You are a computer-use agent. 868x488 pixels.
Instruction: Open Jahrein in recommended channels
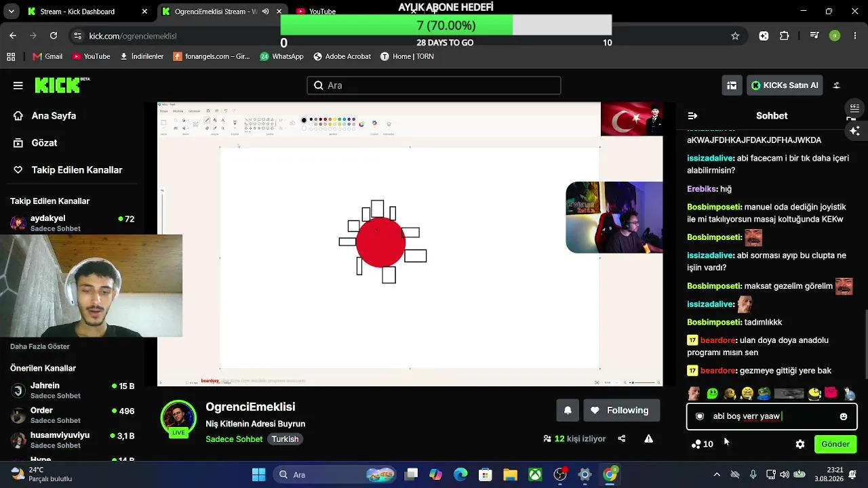72,390
